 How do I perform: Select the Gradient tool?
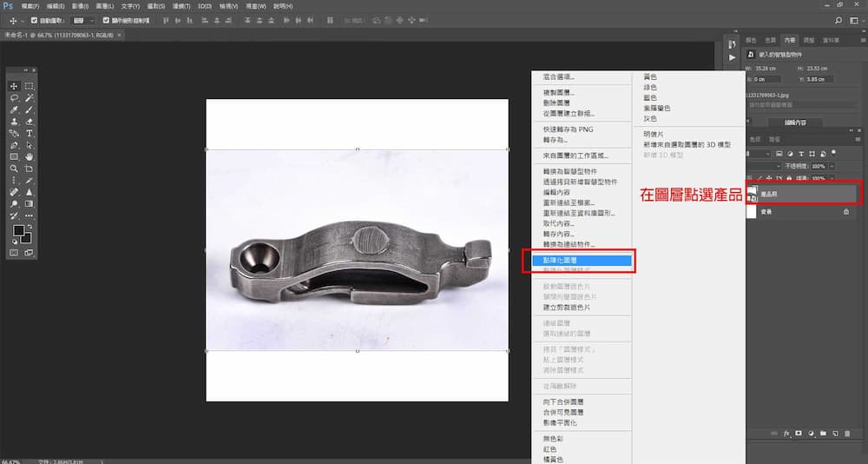coord(29,204)
